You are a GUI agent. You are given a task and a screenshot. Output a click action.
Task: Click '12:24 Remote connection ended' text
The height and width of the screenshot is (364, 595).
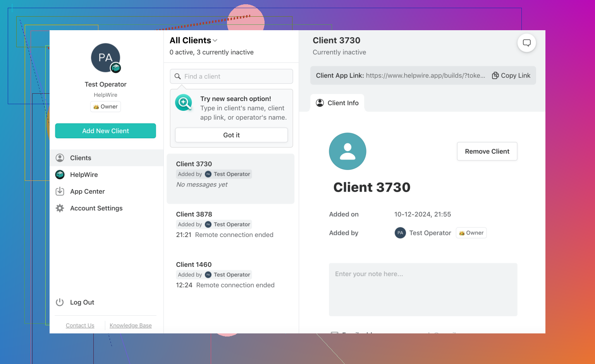coord(225,285)
